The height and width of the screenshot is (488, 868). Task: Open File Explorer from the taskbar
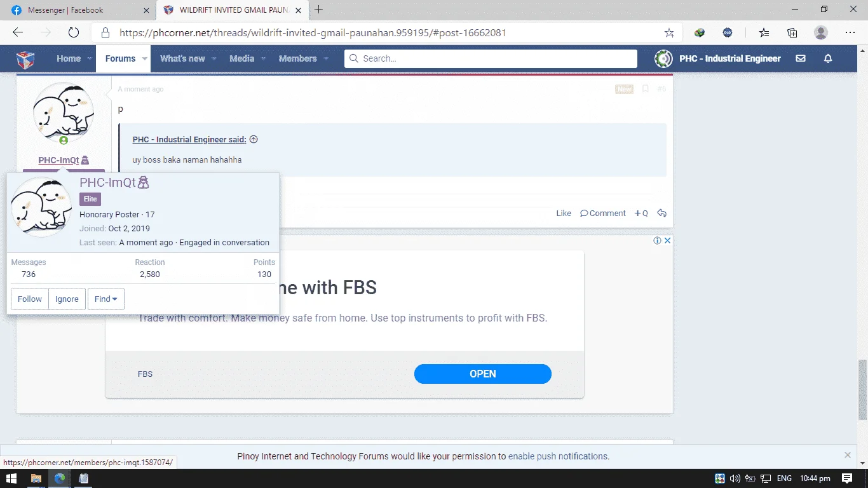36,478
